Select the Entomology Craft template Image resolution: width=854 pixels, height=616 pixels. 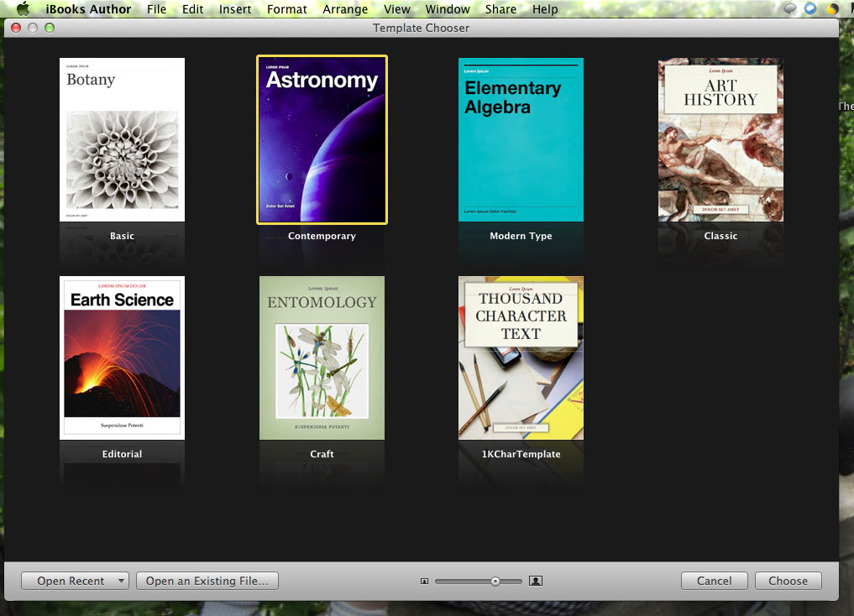(322, 358)
